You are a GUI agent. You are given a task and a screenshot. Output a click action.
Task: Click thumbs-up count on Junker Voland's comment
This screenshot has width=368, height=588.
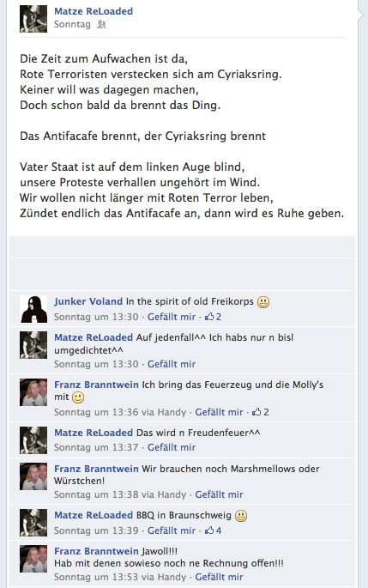[x=213, y=317]
